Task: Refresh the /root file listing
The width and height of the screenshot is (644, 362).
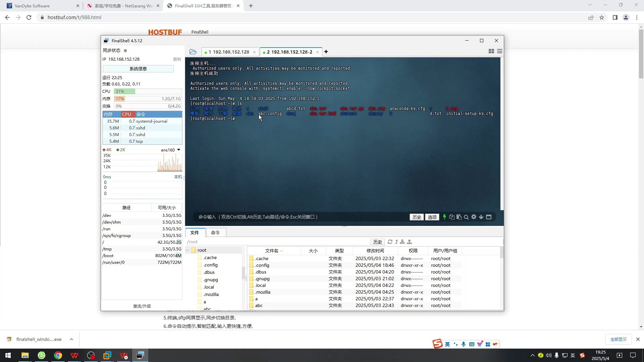Action: [x=390, y=242]
